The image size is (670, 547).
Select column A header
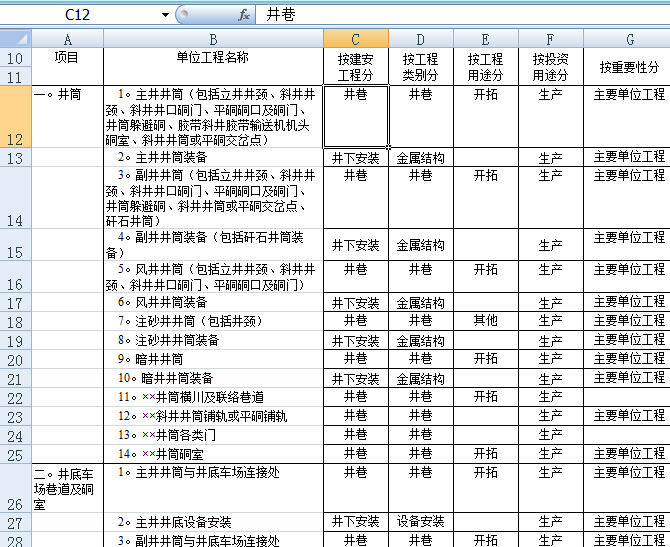68,39
